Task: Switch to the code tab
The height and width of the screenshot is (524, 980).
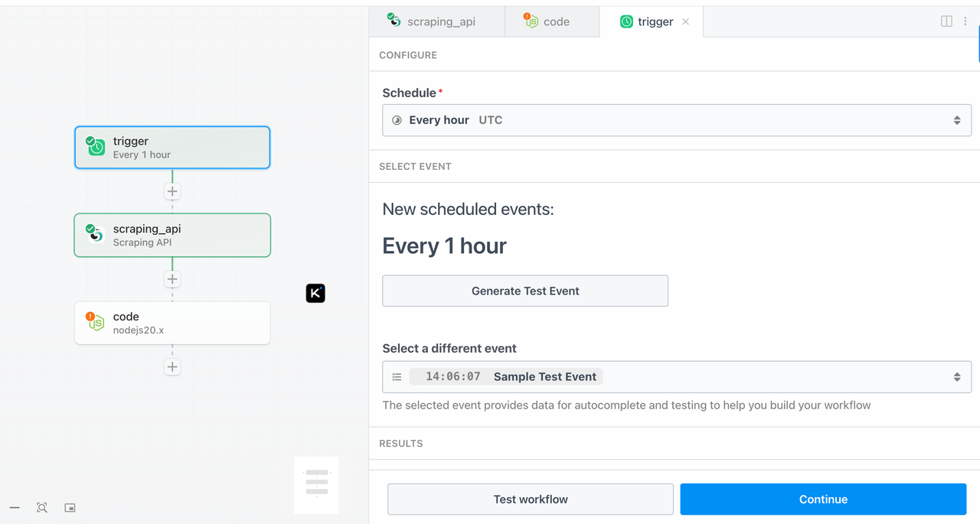Action: (551, 21)
